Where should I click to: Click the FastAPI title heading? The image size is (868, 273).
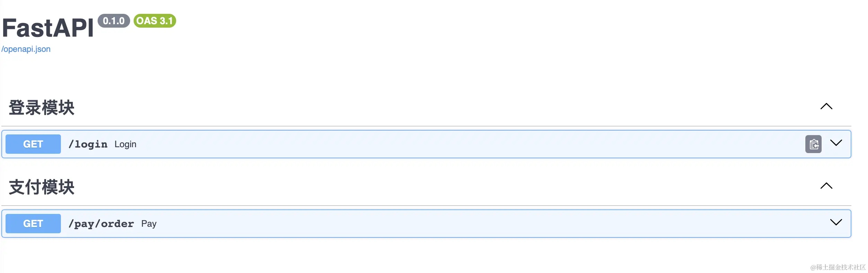click(x=48, y=28)
